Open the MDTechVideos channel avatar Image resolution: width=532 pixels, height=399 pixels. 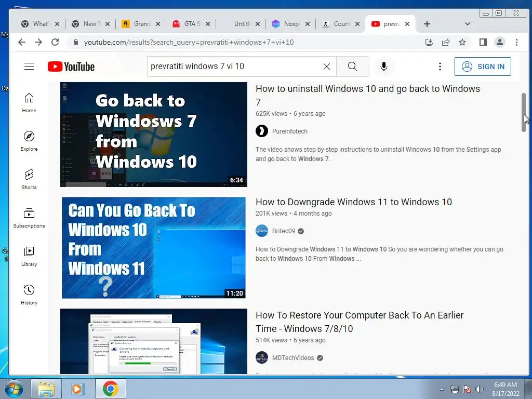coord(262,357)
